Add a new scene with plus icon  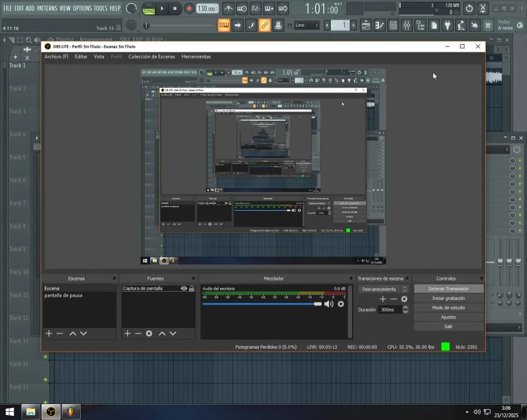point(49,333)
